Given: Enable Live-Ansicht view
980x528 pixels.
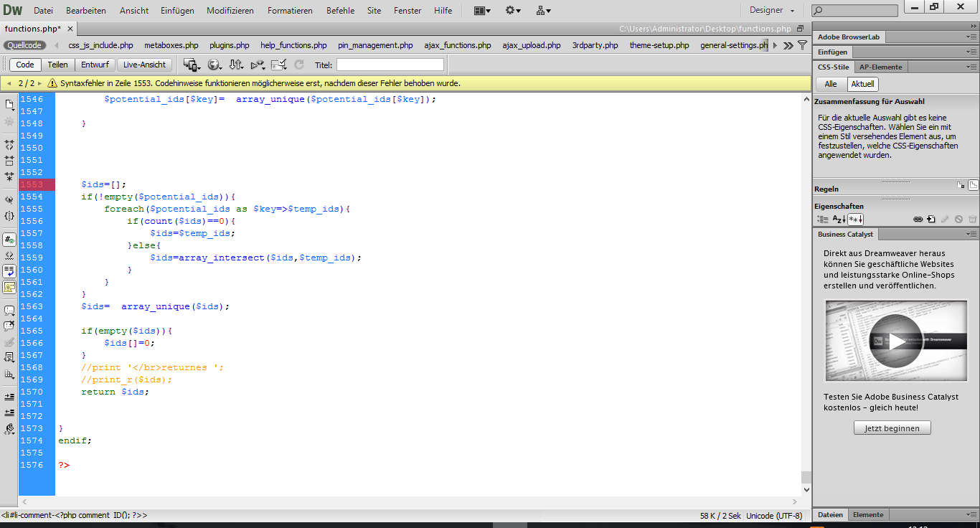Looking at the screenshot, I should pyautogui.click(x=144, y=65).
